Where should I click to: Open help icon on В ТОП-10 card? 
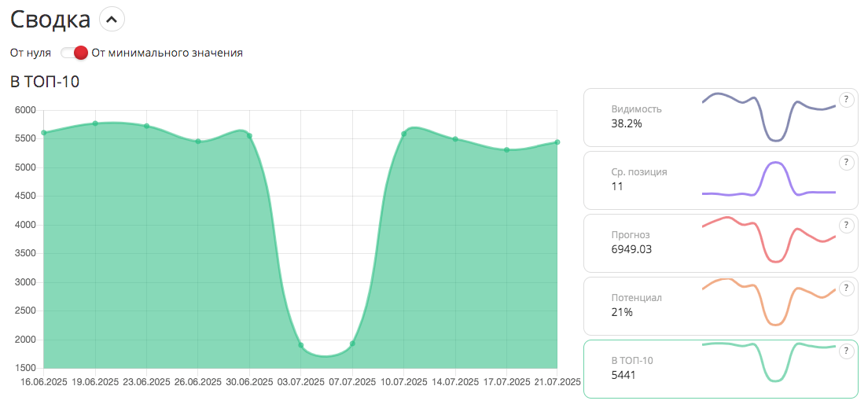coord(846,351)
